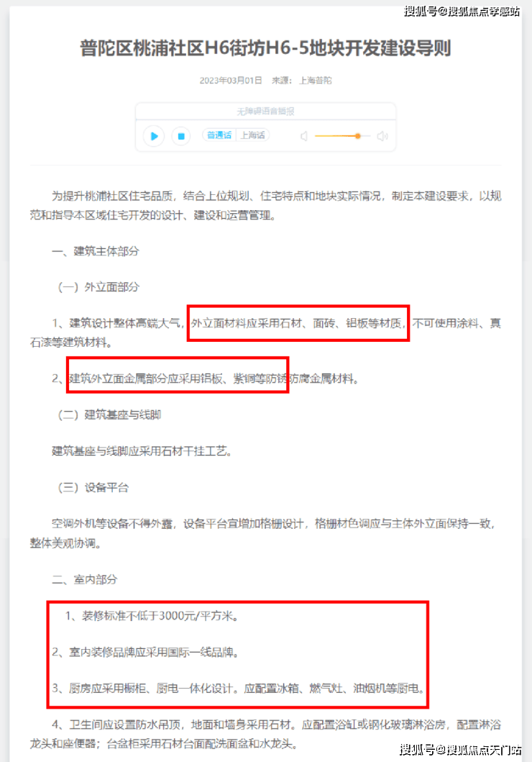532x762 pixels.
Task: Switch narration to 上海话
Action: (253, 135)
